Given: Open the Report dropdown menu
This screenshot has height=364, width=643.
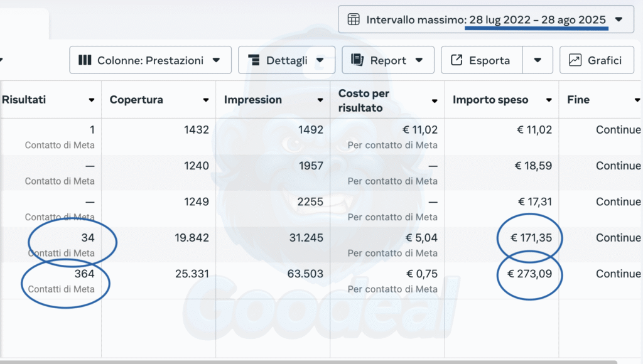Looking at the screenshot, I should tap(419, 60).
